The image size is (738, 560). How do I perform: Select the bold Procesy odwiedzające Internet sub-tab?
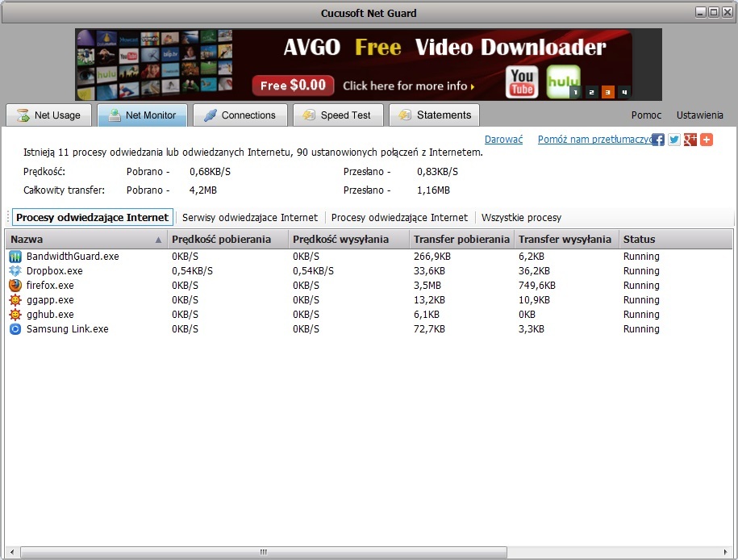(93, 217)
